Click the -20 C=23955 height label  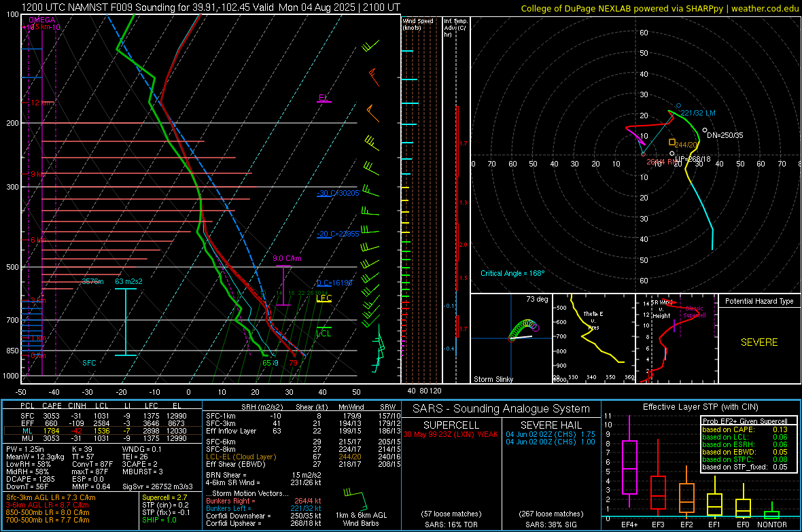[338, 234]
